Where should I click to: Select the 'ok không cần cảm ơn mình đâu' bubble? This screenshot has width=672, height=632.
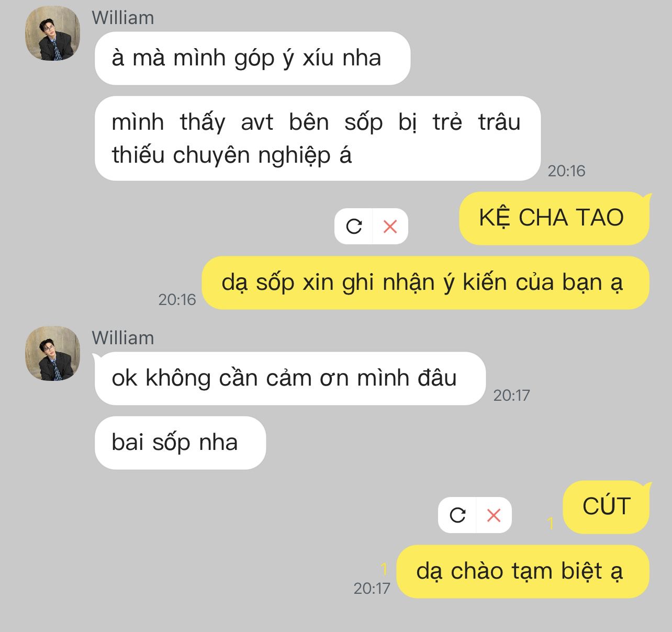coord(290,378)
